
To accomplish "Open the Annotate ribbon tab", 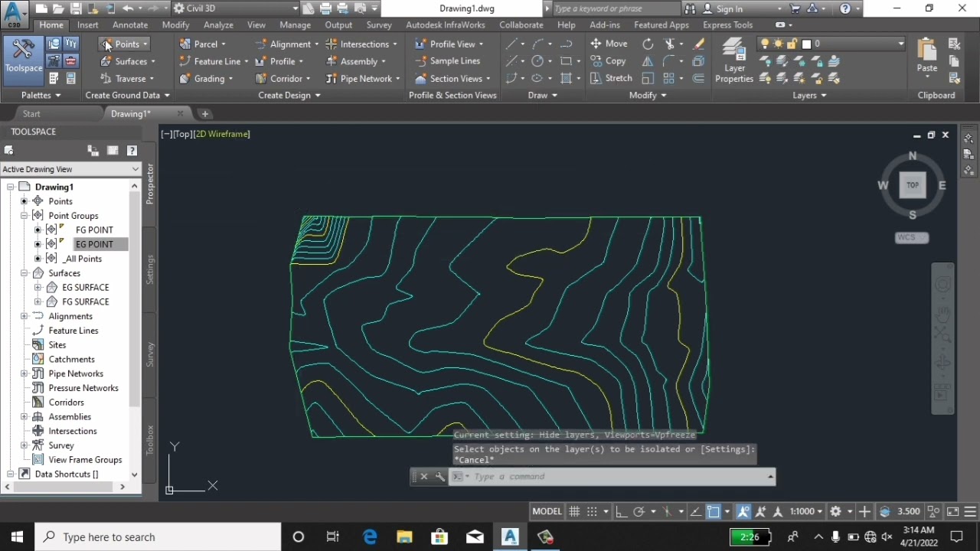I will 130,25.
